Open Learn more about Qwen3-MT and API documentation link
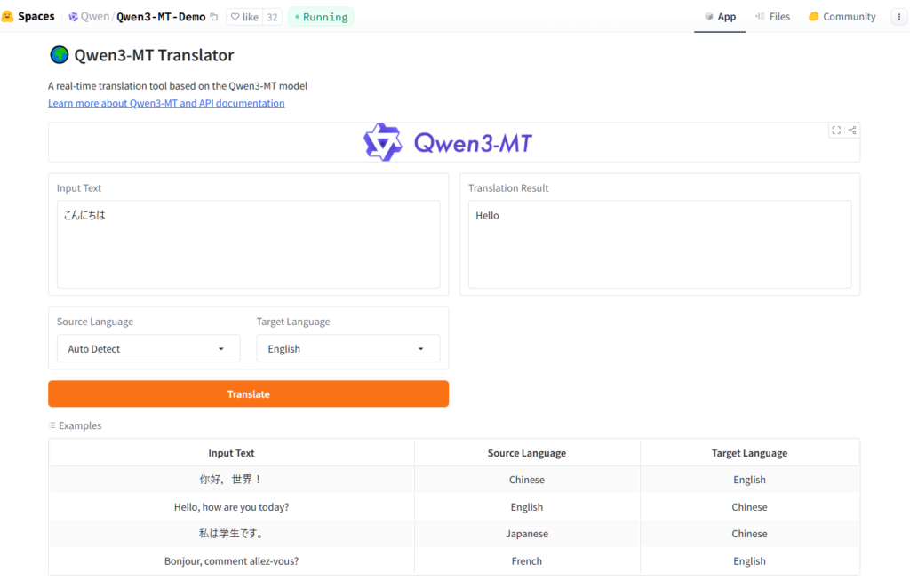The height and width of the screenshot is (588, 910). pyautogui.click(x=166, y=103)
